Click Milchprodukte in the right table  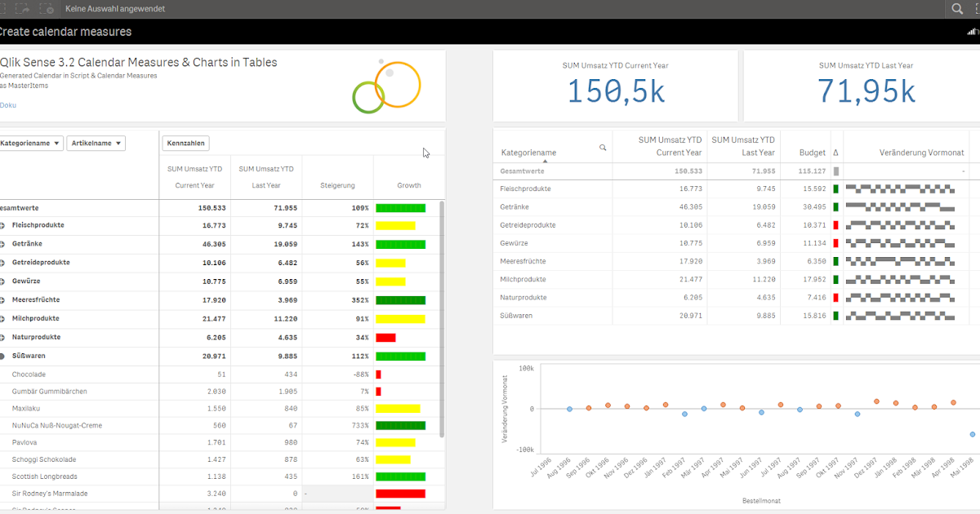523,279
